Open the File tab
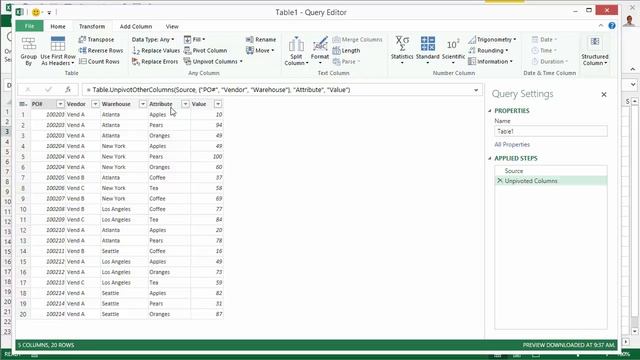The height and width of the screenshot is (360, 640). point(29,26)
